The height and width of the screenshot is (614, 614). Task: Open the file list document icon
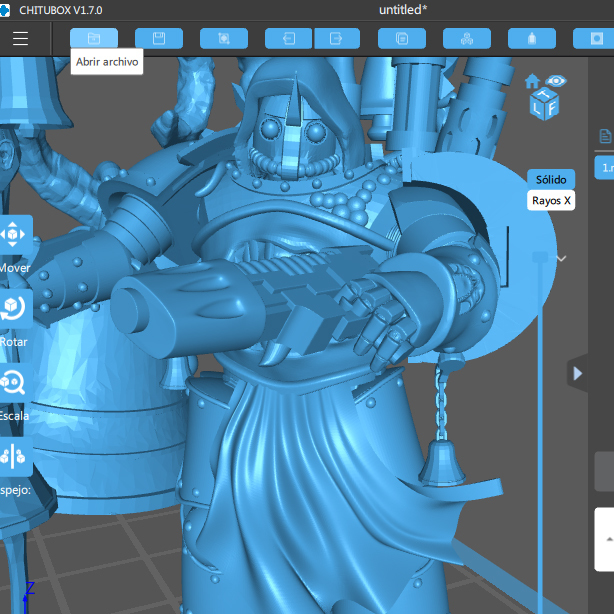coord(605,136)
